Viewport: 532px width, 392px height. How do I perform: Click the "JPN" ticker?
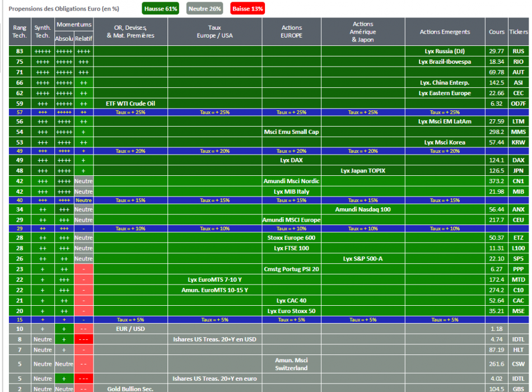(519, 171)
